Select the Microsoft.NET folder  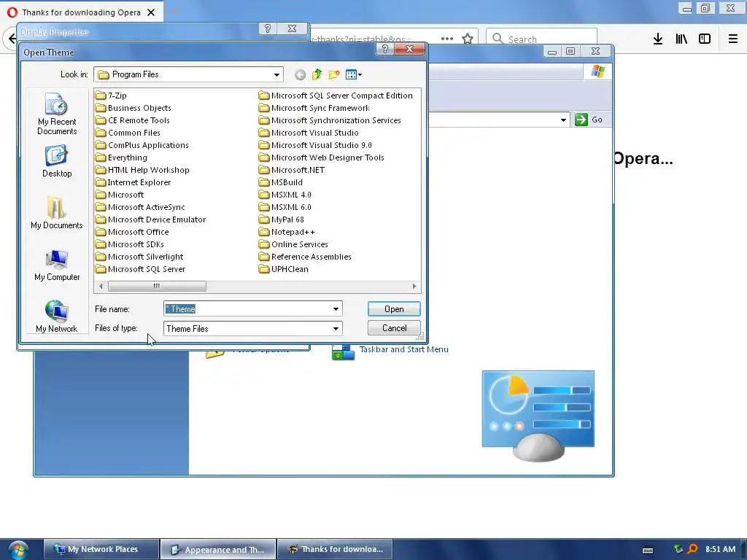292,169
